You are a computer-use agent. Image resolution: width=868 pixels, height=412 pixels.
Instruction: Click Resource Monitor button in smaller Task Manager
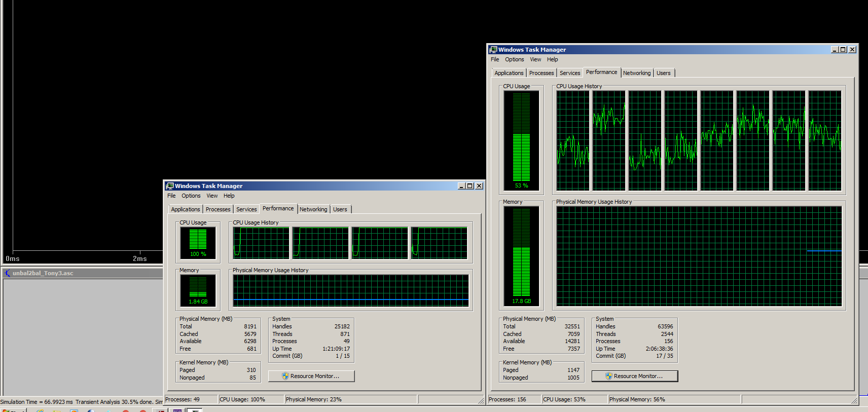point(311,376)
